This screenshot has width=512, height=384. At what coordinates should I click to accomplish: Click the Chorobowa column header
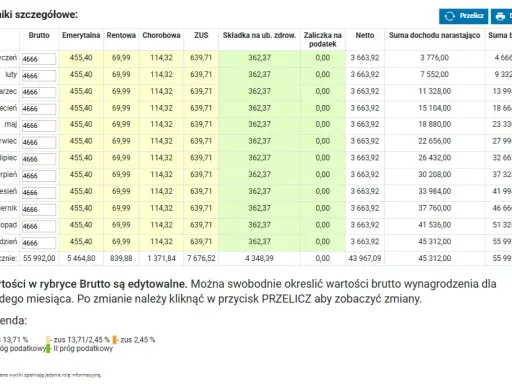click(161, 35)
